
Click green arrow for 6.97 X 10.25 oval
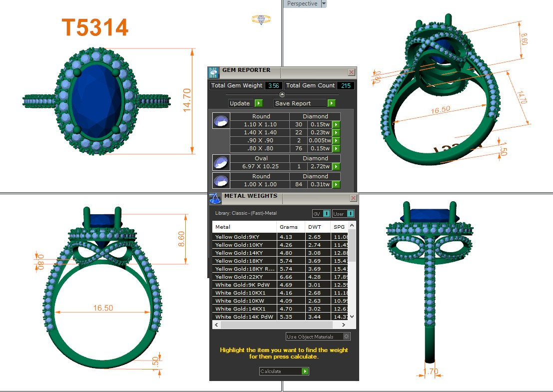click(336, 166)
